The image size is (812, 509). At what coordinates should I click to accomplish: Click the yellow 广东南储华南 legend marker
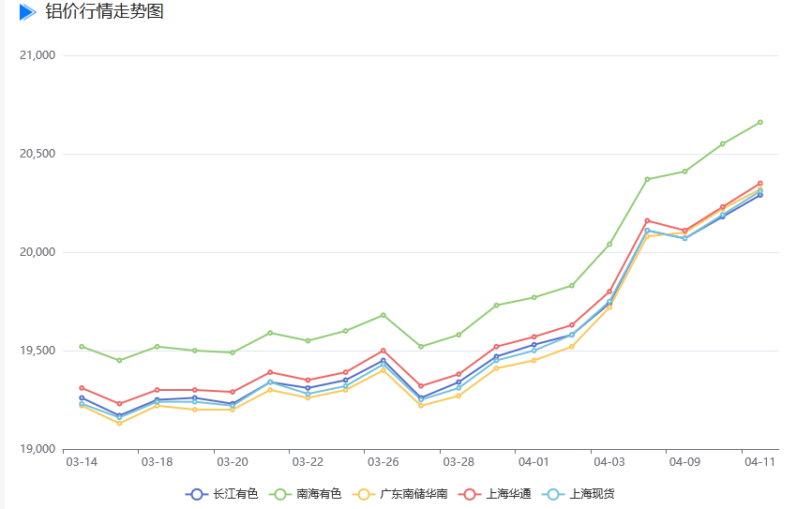[x=363, y=494]
